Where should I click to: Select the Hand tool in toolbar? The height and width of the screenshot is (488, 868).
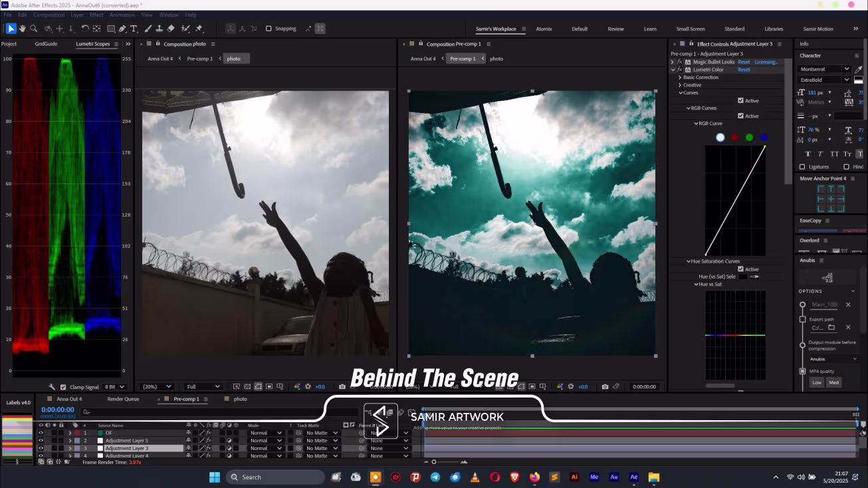pyautogui.click(x=23, y=29)
